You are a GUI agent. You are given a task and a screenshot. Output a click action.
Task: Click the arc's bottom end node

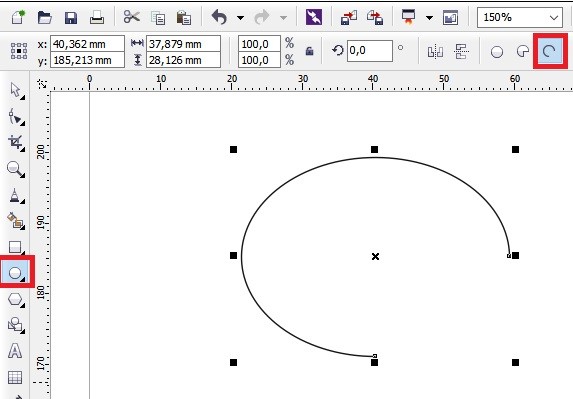pos(375,356)
